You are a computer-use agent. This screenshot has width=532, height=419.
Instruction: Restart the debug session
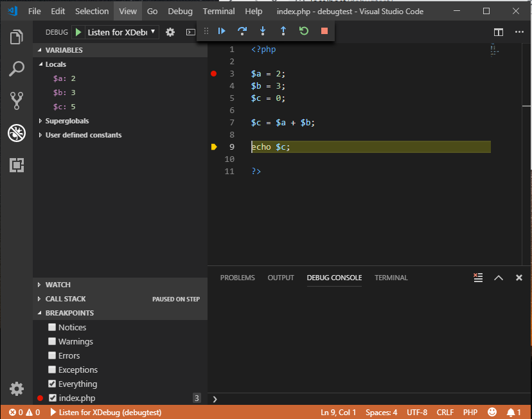coord(304,31)
